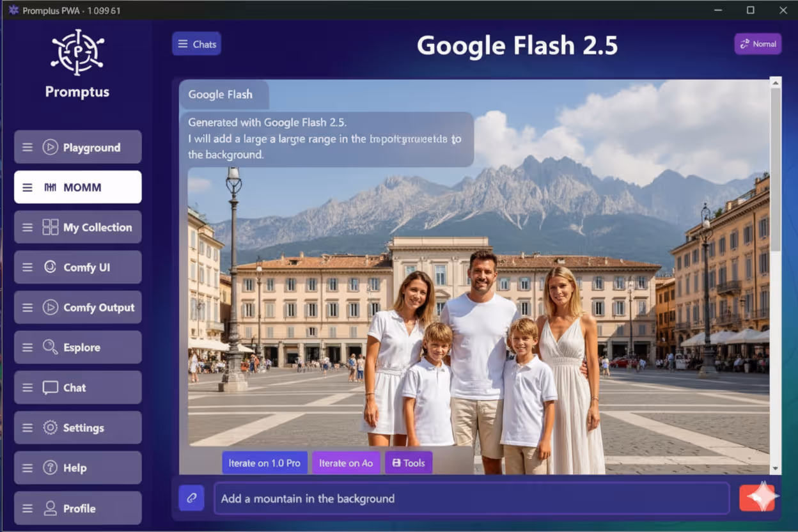Open the Chats list panel
The image size is (798, 532).
(x=196, y=43)
